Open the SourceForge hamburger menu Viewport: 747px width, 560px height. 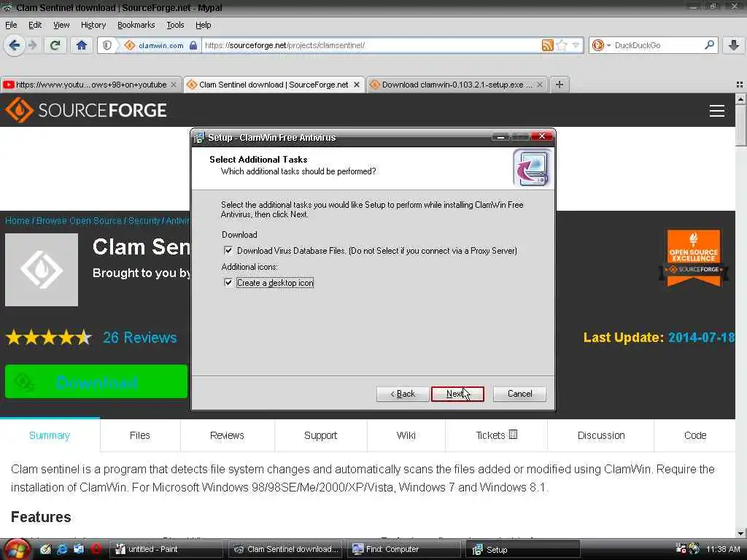coord(716,111)
